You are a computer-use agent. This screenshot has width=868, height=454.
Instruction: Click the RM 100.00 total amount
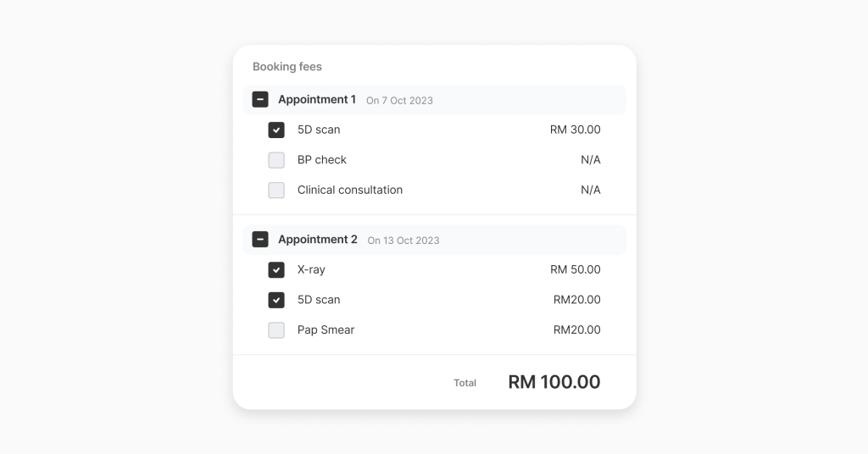tap(554, 382)
